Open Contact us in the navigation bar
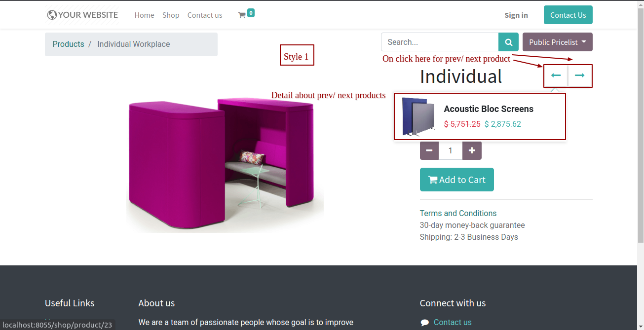 coord(205,15)
